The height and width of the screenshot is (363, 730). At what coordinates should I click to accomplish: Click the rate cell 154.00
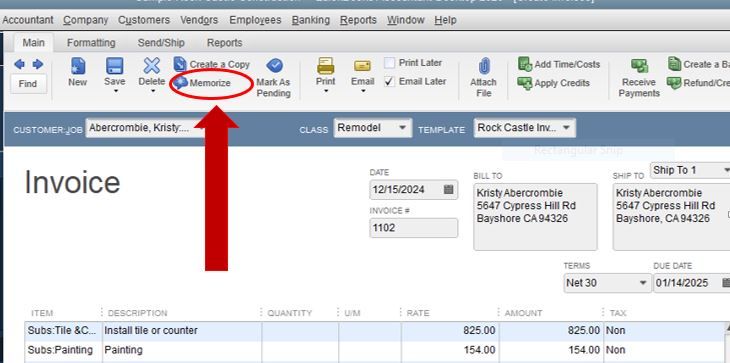coord(449,350)
